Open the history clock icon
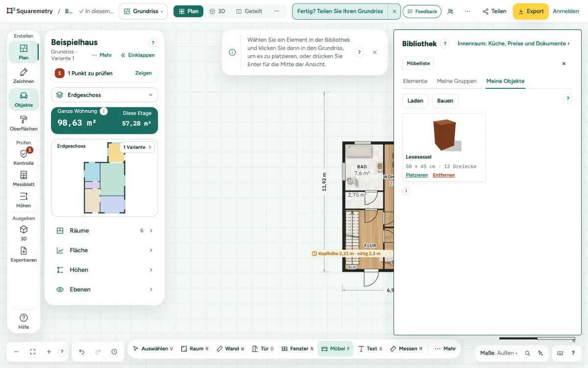The width and height of the screenshot is (588, 368). 114,352
